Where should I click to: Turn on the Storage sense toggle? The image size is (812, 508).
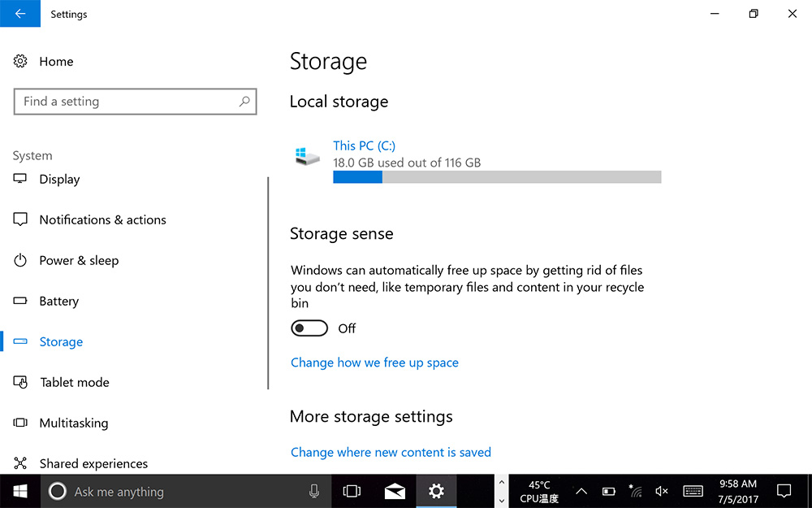point(309,328)
